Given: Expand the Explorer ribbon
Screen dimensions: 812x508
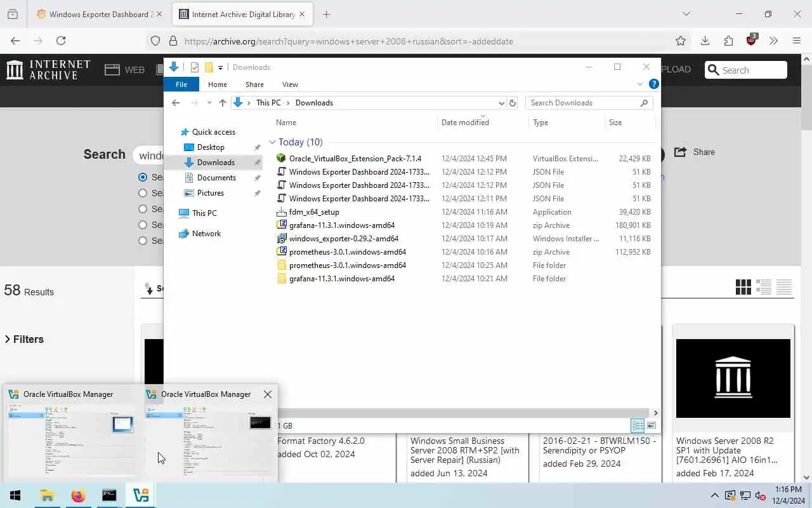Looking at the screenshot, I should [x=639, y=84].
